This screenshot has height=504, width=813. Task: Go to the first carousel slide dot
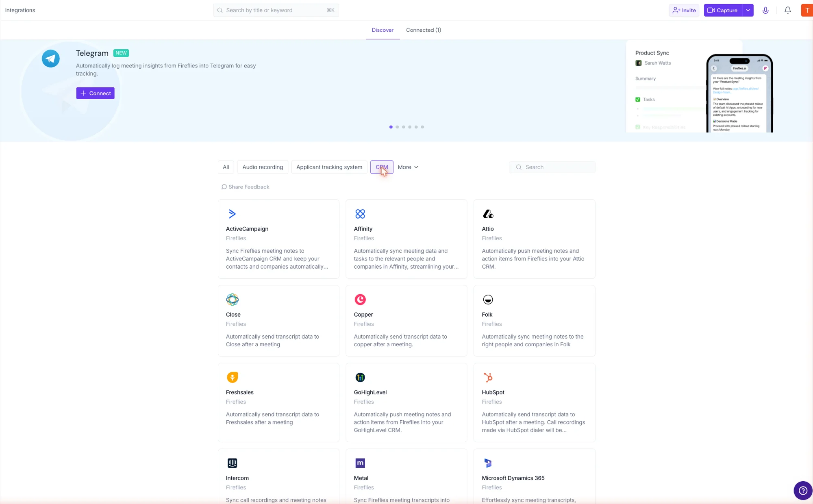coord(391,127)
